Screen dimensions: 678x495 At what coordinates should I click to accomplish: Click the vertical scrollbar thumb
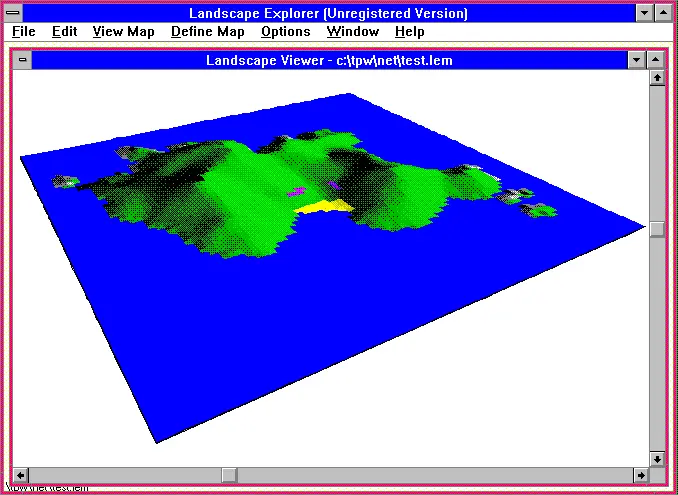coord(656,229)
